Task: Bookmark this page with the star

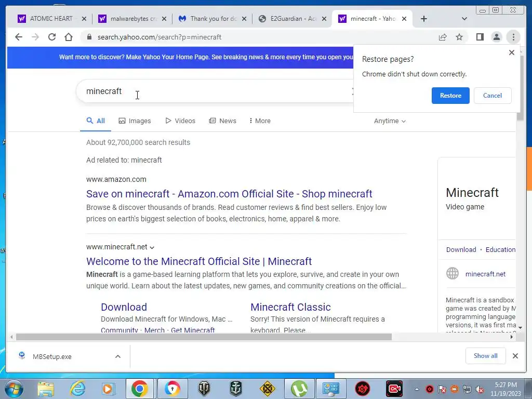Action: 459,37
